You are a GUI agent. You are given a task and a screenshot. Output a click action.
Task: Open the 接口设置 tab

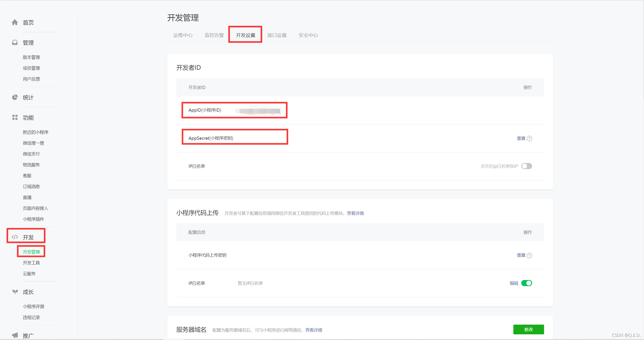coord(277,35)
